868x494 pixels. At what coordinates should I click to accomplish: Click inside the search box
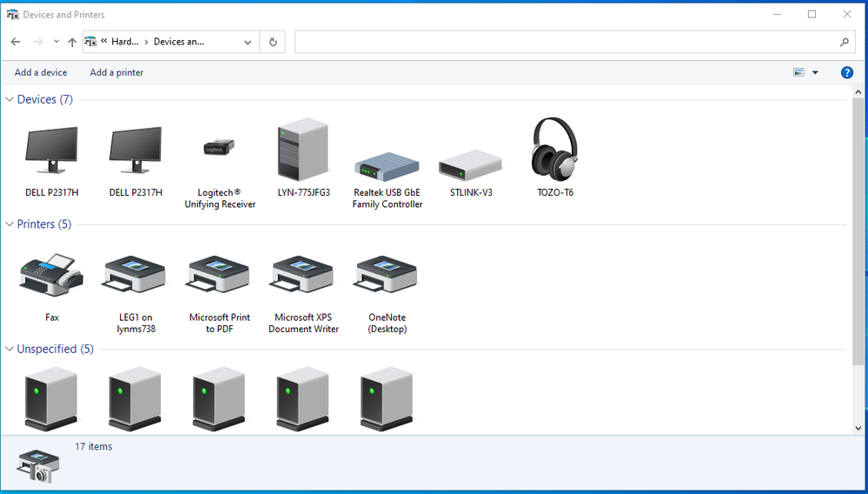pos(565,42)
